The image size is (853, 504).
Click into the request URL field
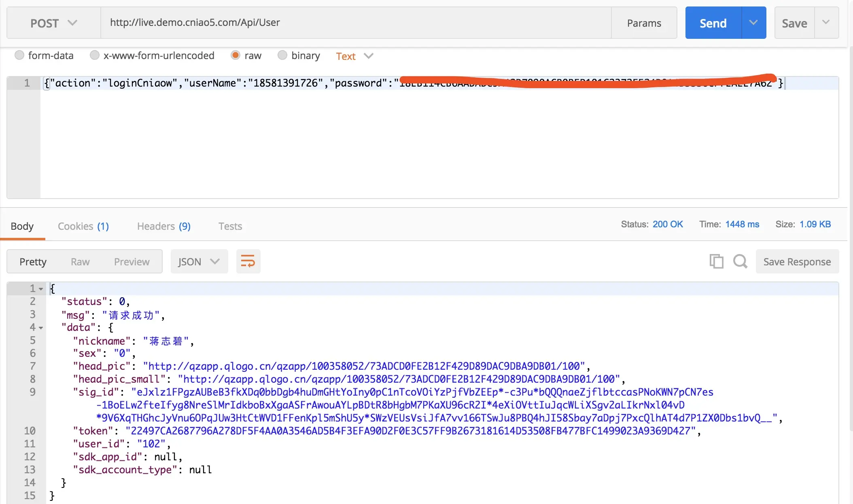click(356, 23)
